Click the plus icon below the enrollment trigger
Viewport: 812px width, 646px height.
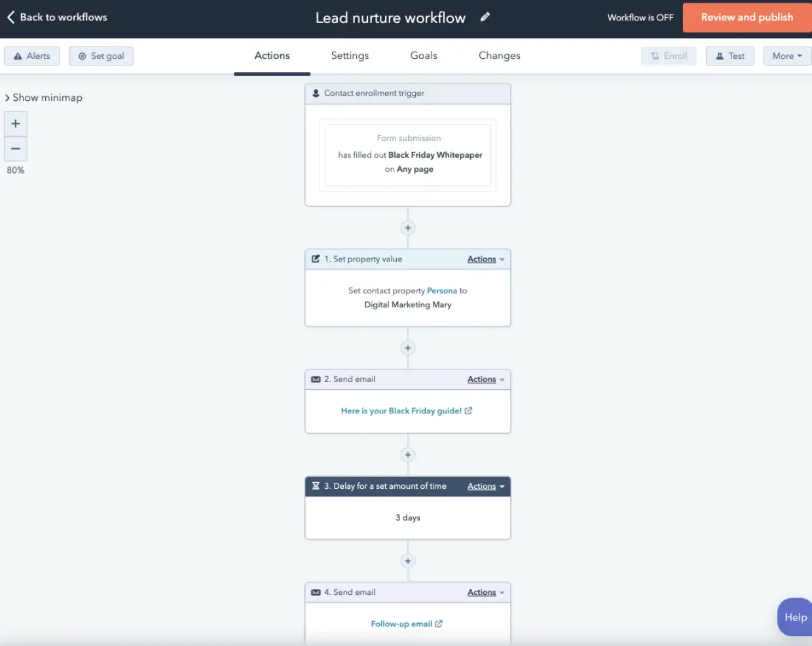coord(407,227)
